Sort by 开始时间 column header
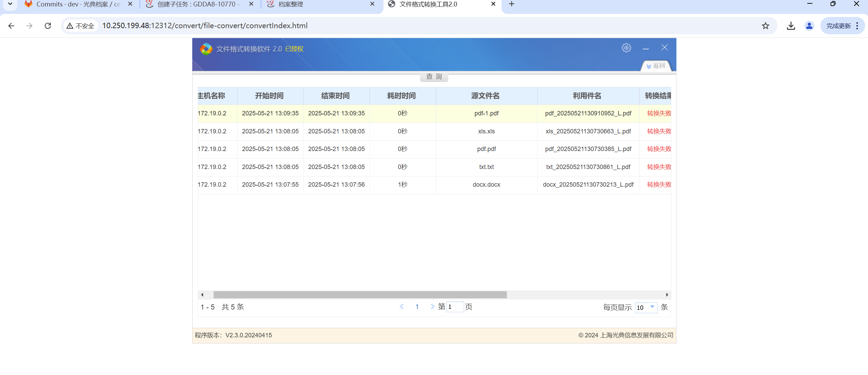The height and width of the screenshot is (375, 868). pyautogui.click(x=270, y=96)
